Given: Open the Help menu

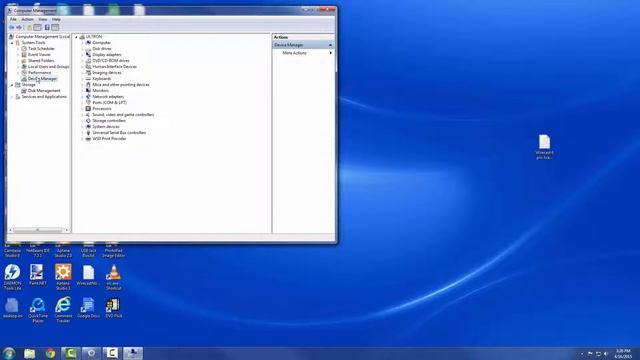Looking at the screenshot, I should point(56,19).
